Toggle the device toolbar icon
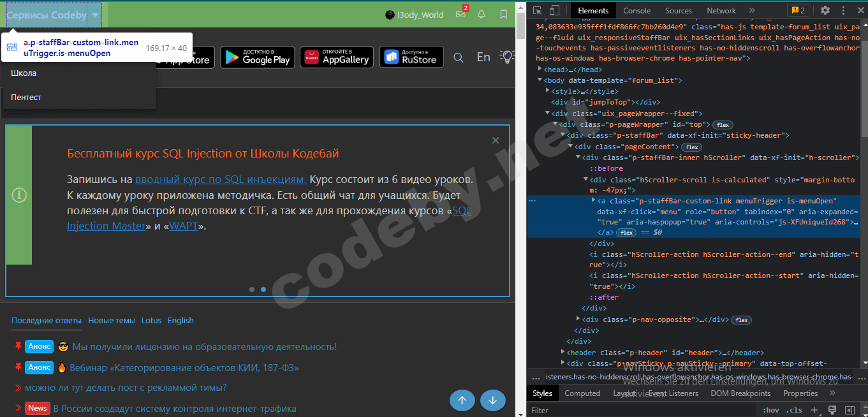Viewport: 868px width, 417px height. click(x=554, y=10)
